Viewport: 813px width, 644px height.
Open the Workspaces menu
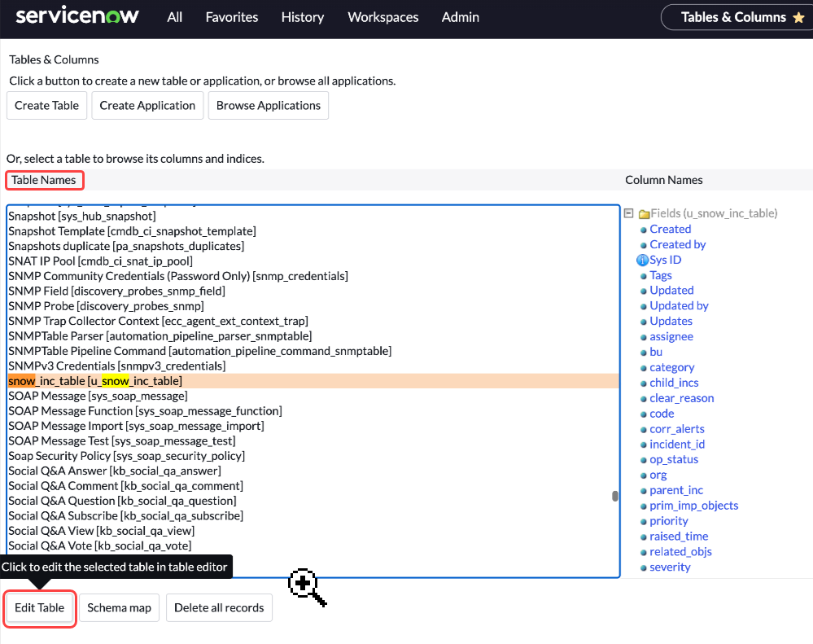tap(383, 17)
